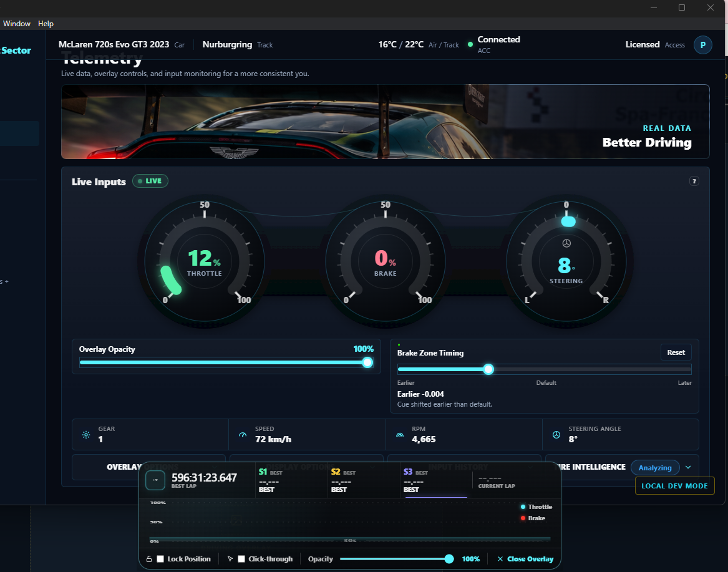Click the Default label under the timing slider
The image size is (728, 572).
tap(546, 383)
